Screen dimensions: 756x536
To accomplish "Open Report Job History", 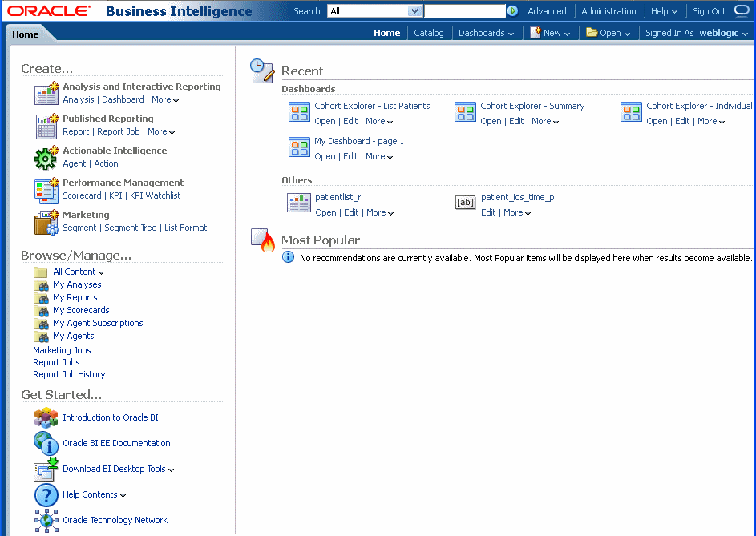I will coord(69,374).
